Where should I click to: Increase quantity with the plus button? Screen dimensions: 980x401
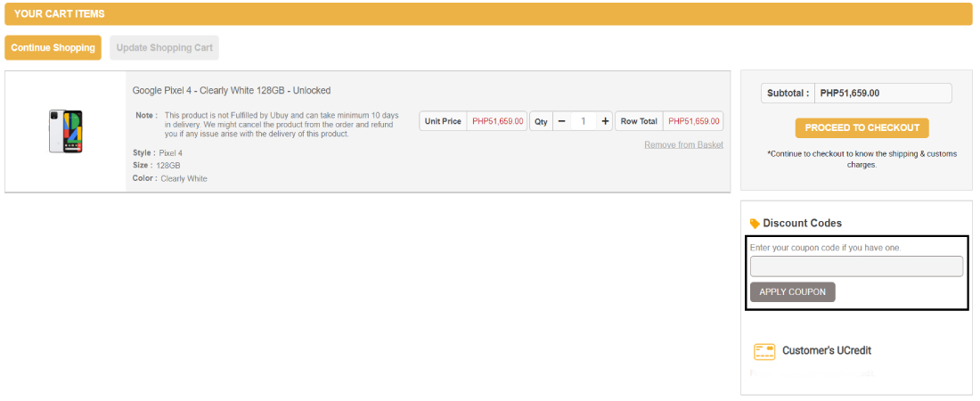tap(605, 121)
